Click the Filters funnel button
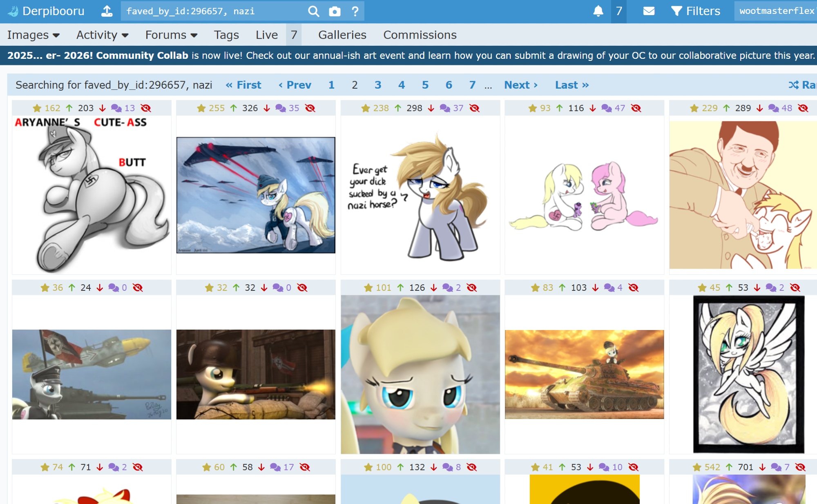 [x=695, y=11]
